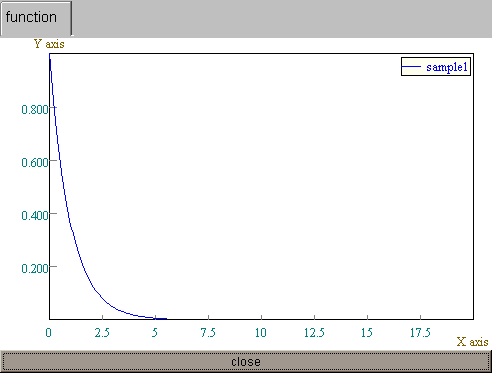Image resolution: width=492 pixels, height=373 pixels.
Task: Click the 7.5 X-axis tick label
Action: coord(208,332)
